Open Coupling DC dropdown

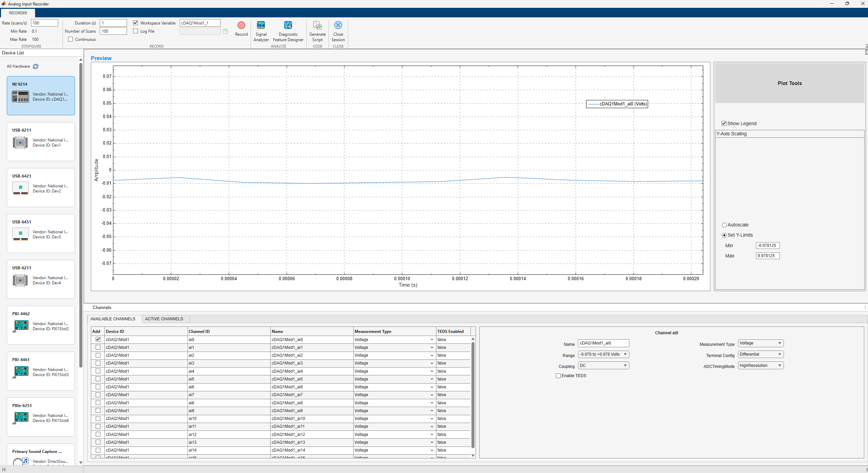[604, 366]
